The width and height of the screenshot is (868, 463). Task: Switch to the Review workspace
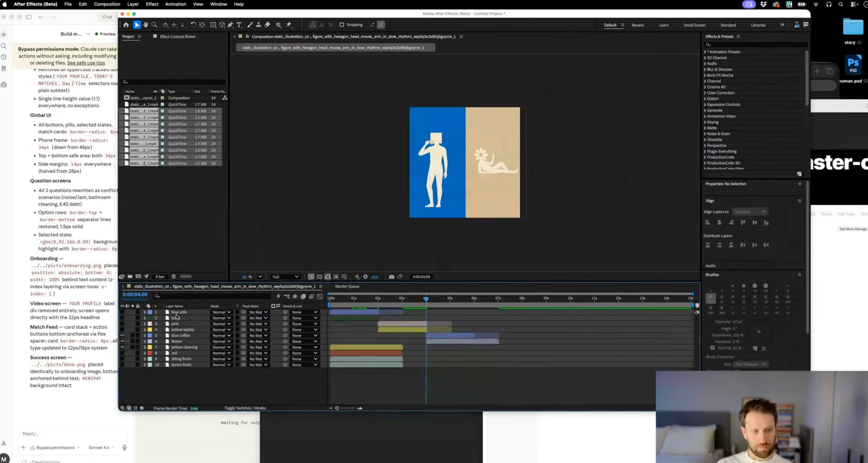pyautogui.click(x=638, y=25)
